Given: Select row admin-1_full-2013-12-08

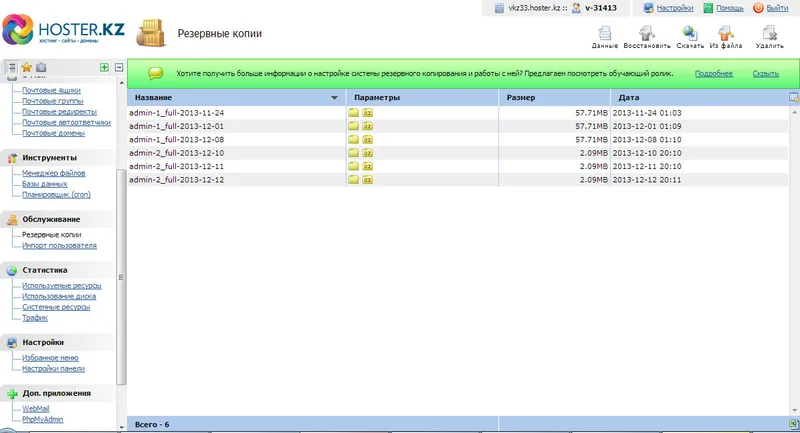Looking at the screenshot, I should tap(458, 139).
